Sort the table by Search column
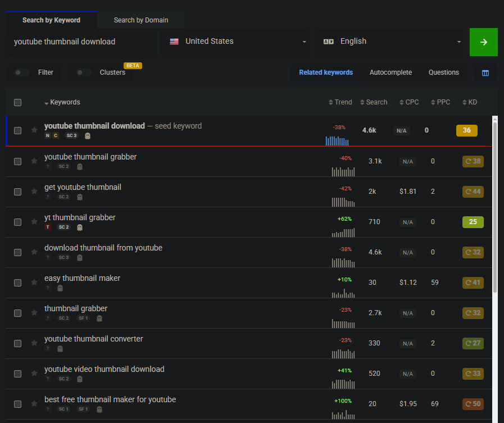Screen dimensions: 504x423 pos(374,102)
